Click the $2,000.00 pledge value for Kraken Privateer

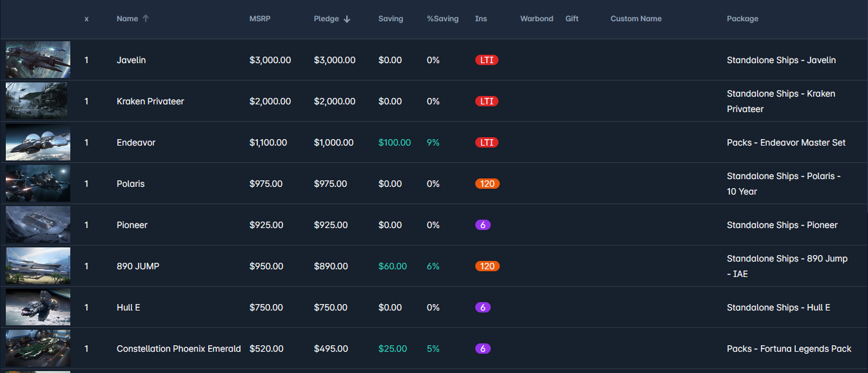335,101
